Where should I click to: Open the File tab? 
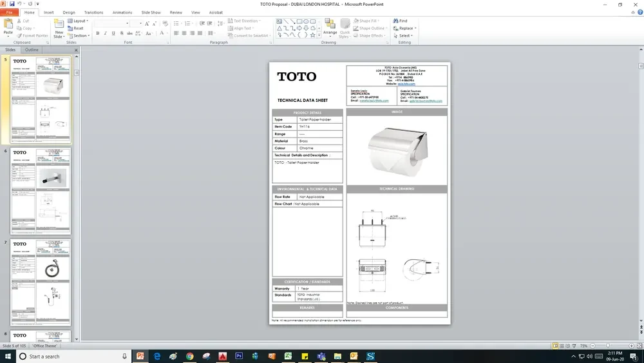[9, 12]
